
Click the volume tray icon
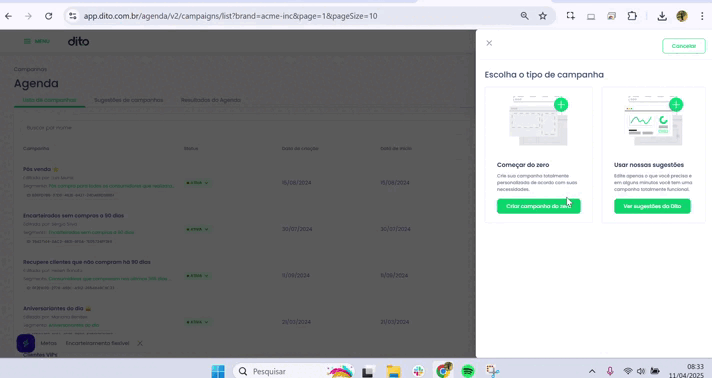click(x=641, y=371)
